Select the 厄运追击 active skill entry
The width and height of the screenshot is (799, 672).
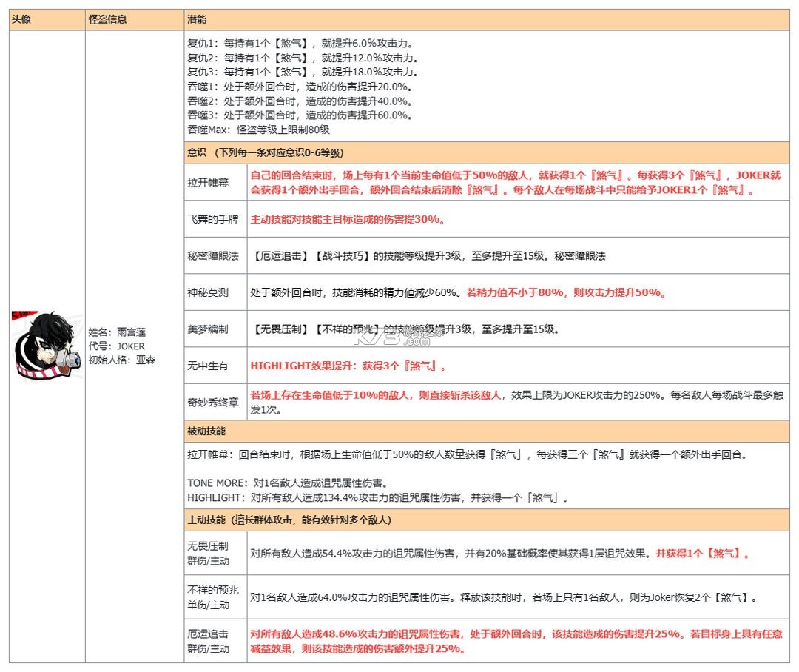pyautogui.click(x=213, y=642)
